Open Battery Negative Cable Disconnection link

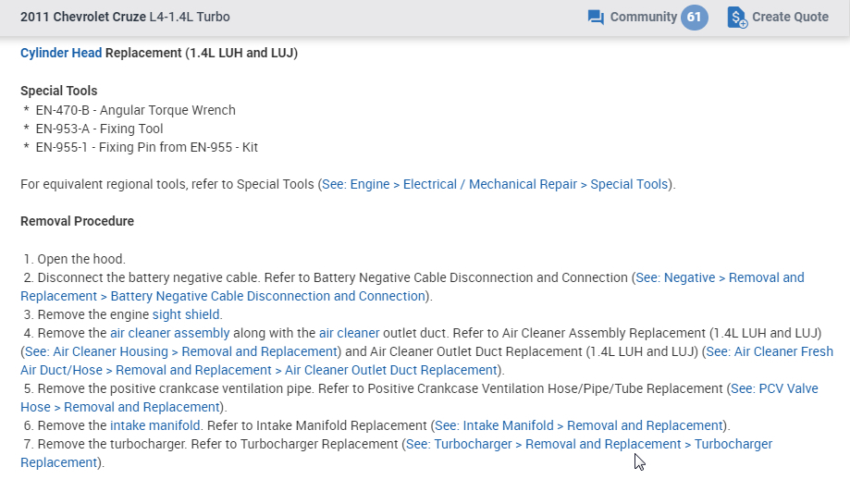[x=268, y=296]
